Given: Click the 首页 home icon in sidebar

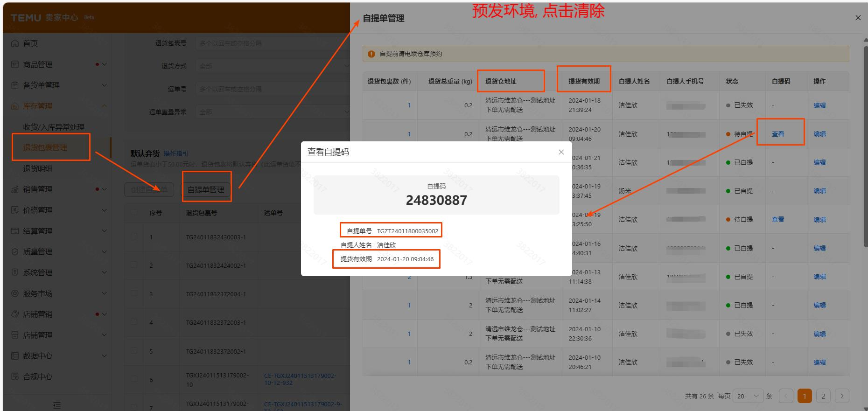Looking at the screenshot, I should coord(15,43).
